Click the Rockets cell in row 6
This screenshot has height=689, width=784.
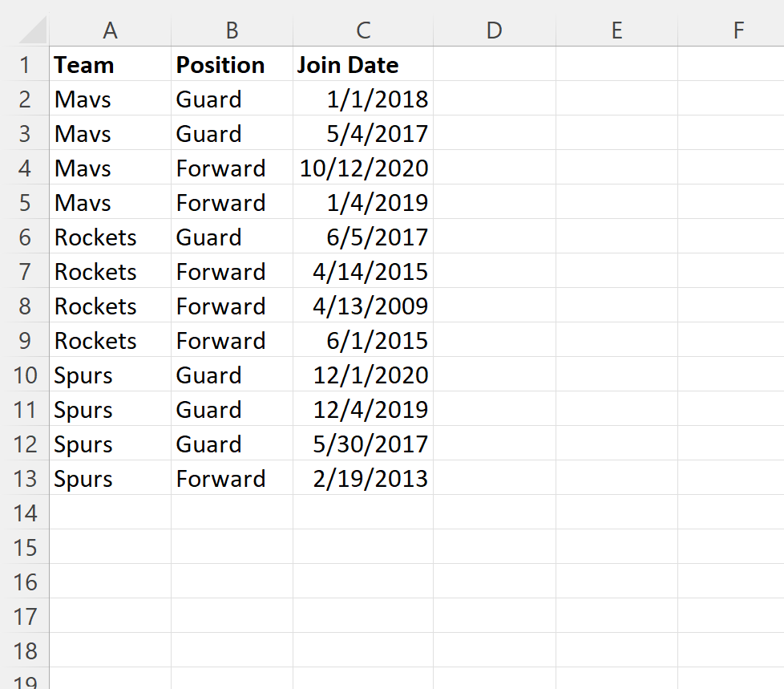pyautogui.click(x=111, y=237)
